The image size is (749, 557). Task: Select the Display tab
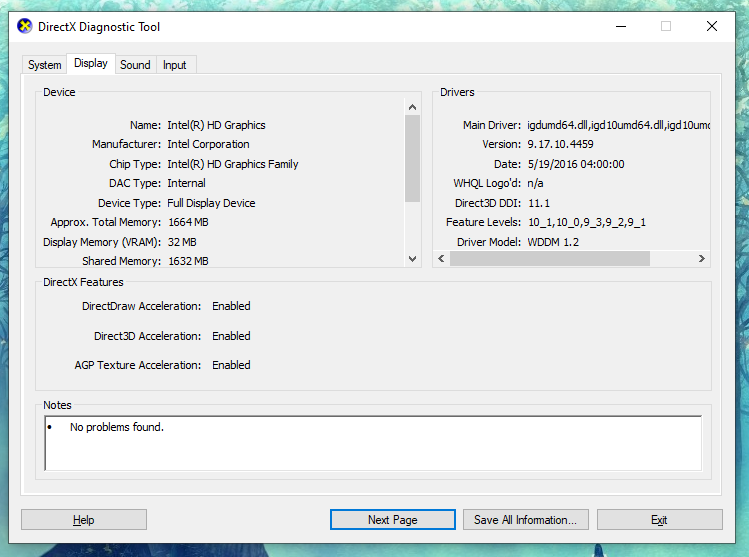click(x=91, y=64)
